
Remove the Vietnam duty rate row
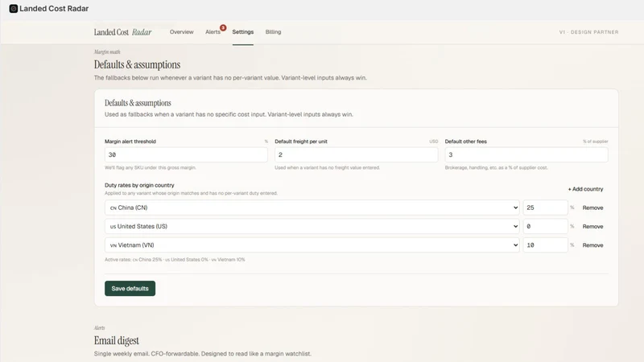pyautogui.click(x=592, y=245)
